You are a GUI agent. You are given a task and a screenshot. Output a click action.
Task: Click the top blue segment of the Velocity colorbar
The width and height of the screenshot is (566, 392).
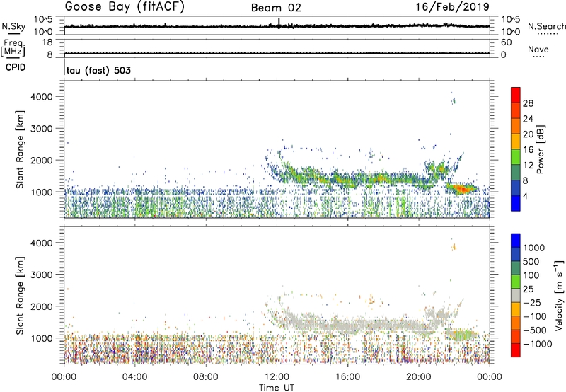pyautogui.click(x=516, y=241)
